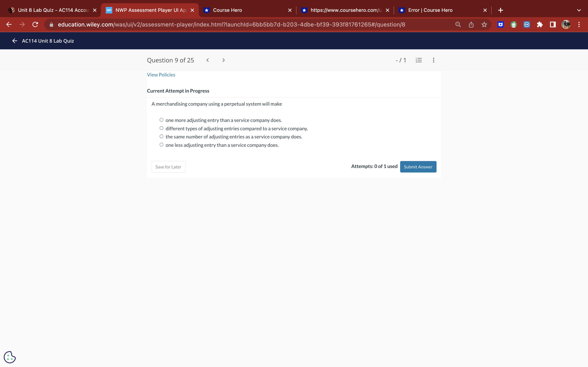Click the back arrow beside AC114 Unit 8 Lab Quiz
The image size is (588, 367).
(x=14, y=41)
